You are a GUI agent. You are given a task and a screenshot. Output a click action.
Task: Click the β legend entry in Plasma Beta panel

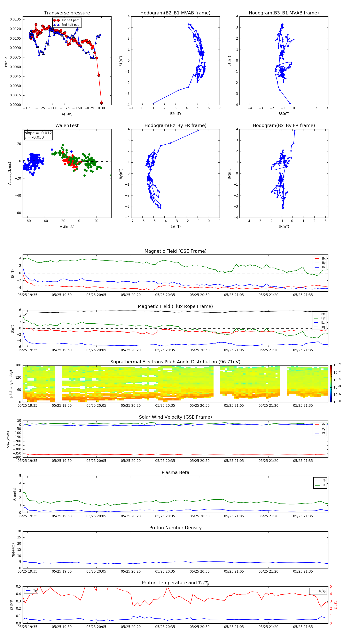click(320, 485)
